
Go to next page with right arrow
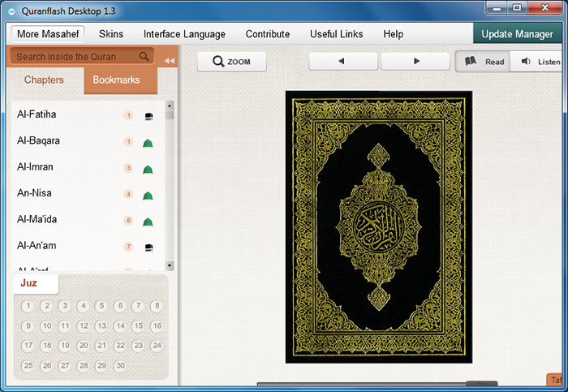click(x=415, y=61)
